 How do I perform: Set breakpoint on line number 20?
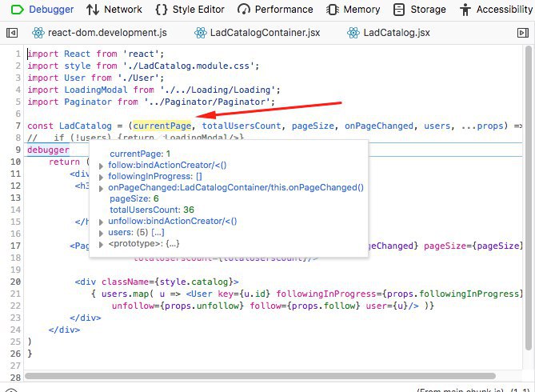click(x=15, y=282)
